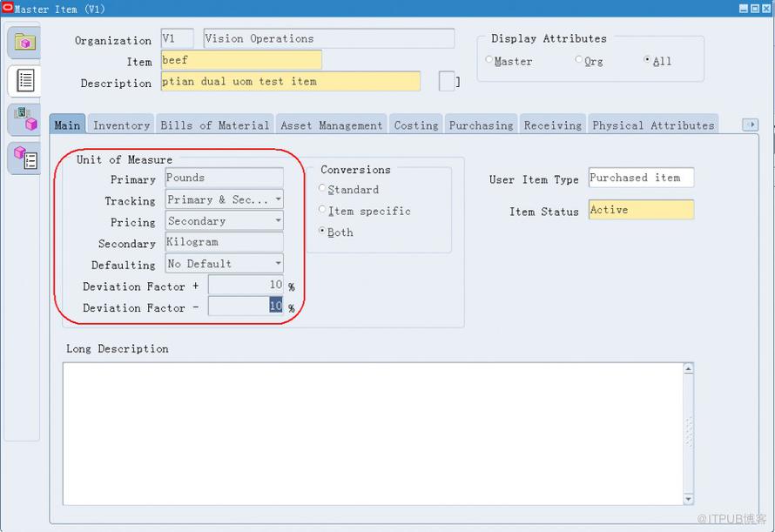Open the Tracking dropdown list
This screenshot has width=775, height=532.
click(x=279, y=199)
